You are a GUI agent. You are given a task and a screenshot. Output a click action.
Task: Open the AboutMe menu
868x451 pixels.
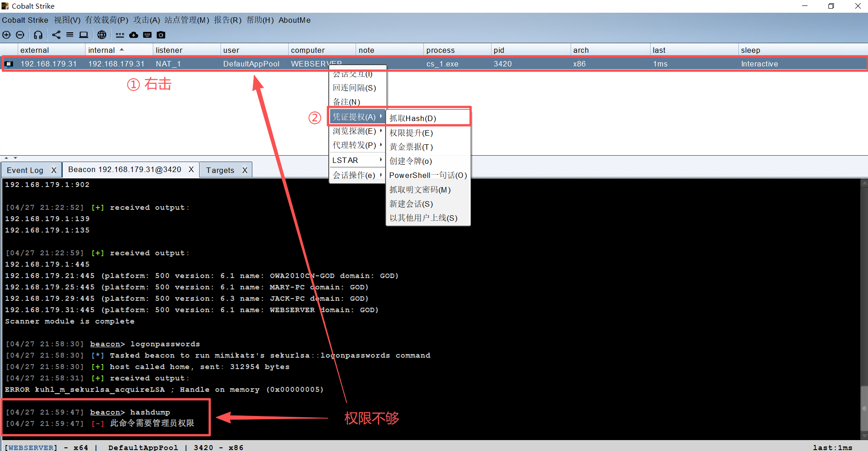click(x=295, y=20)
